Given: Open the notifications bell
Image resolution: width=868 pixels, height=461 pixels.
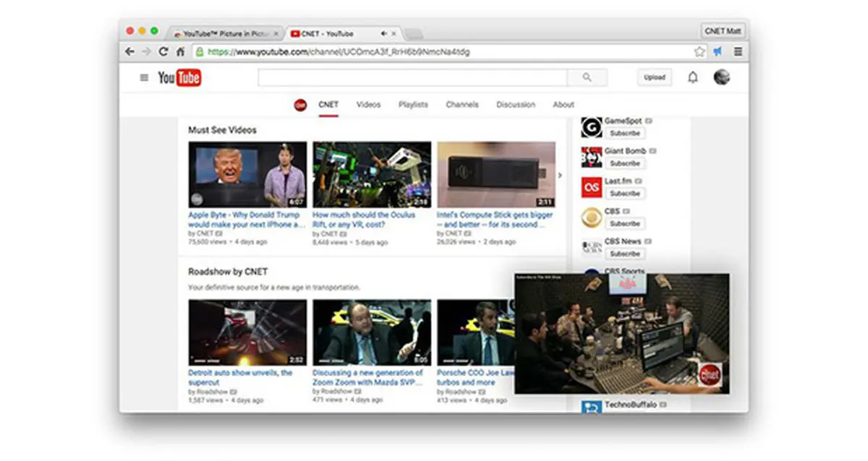Looking at the screenshot, I should click(x=692, y=78).
